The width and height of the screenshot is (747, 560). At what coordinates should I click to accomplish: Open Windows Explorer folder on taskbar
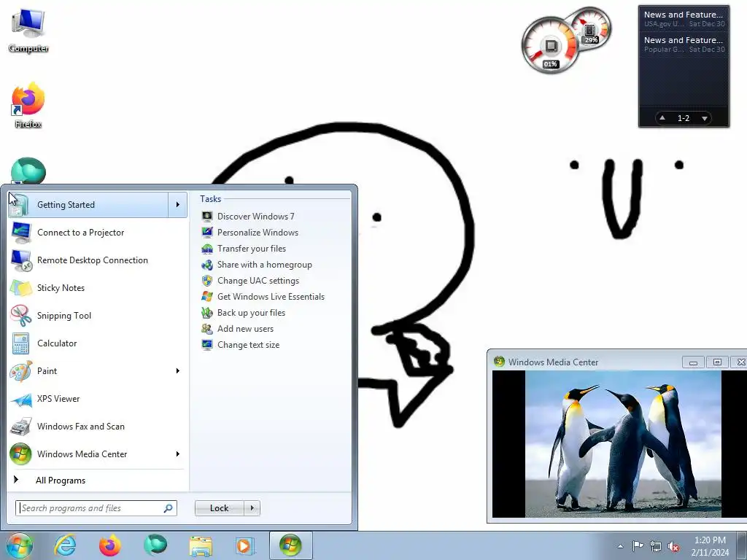201,545
